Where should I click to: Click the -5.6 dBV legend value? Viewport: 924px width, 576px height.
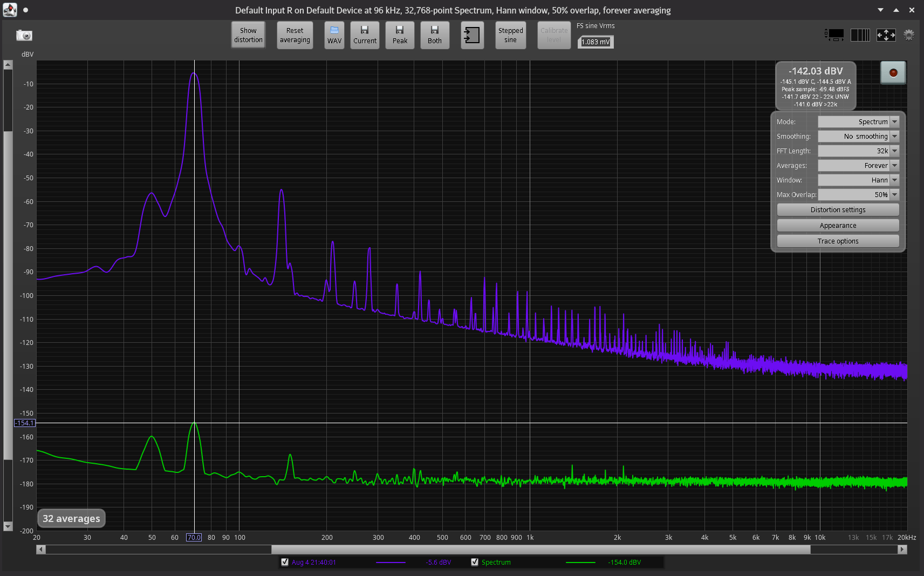[x=438, y=563]
